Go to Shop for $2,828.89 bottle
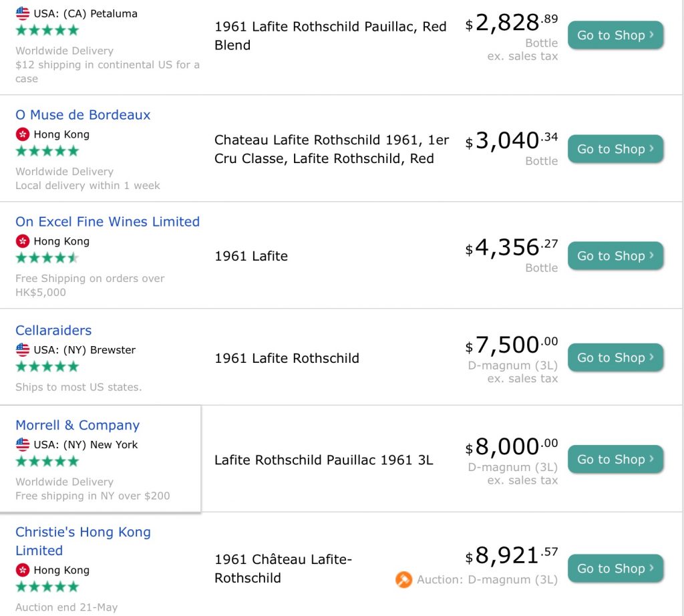684x616 pixels. (615, 35)
